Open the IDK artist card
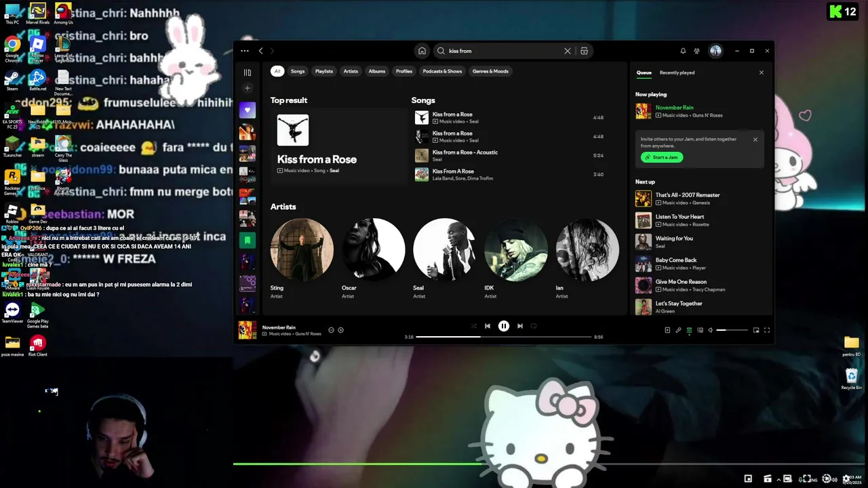 [516, 258]
